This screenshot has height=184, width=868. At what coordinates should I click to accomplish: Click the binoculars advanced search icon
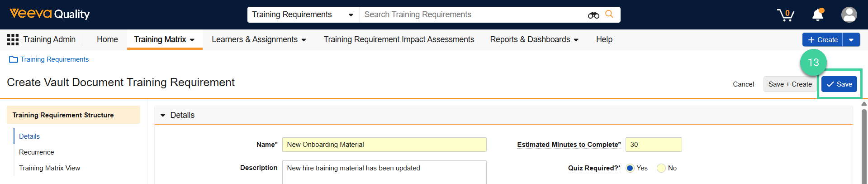[x=593, y=15]
